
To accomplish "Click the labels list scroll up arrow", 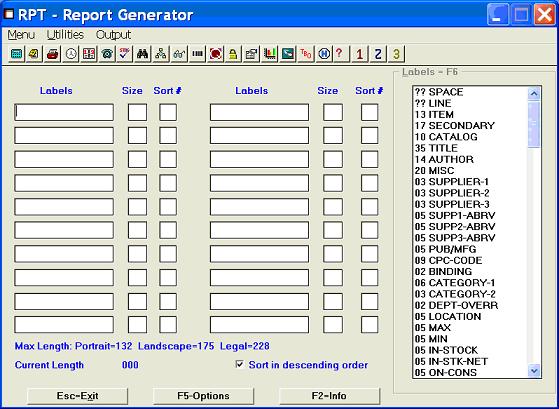I will tap(534, 94).
